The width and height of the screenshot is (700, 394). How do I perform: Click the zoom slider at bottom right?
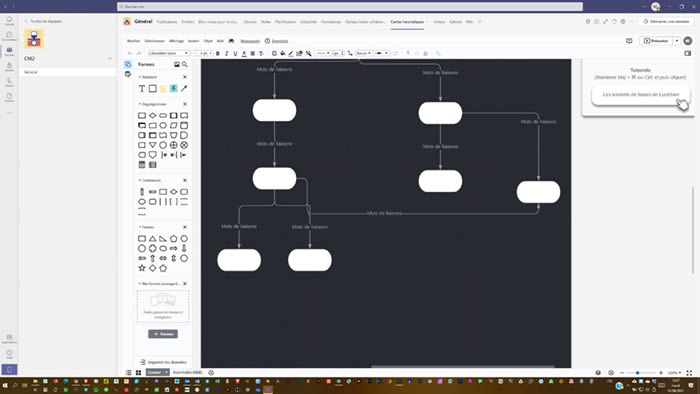click(x=641, y=373)
